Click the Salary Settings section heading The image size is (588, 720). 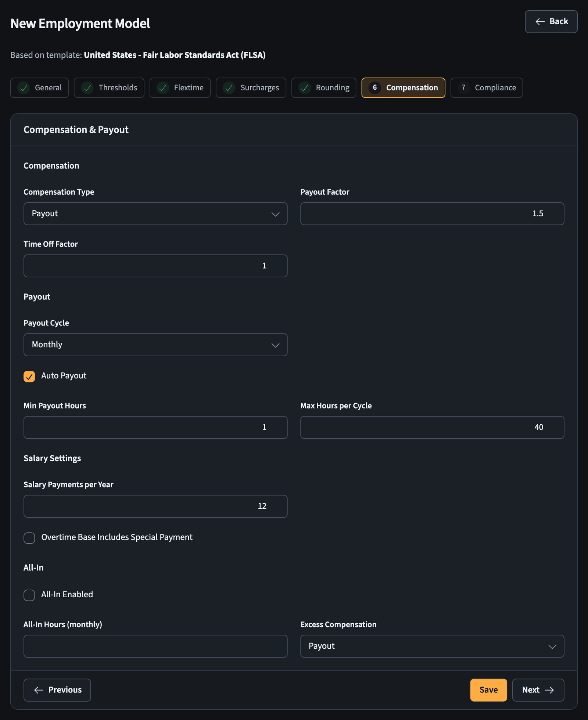52,458
